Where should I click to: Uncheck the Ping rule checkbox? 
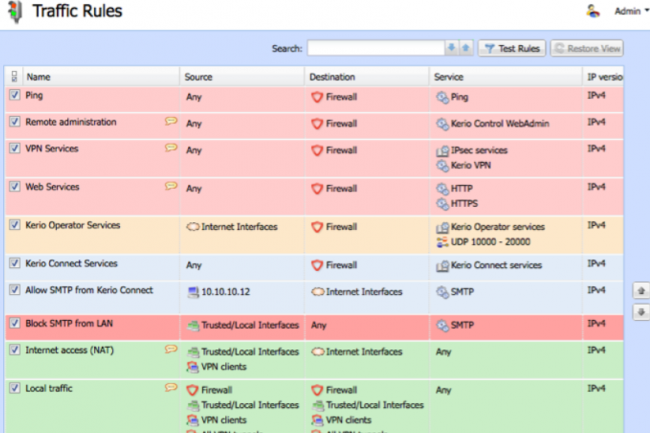click(x=14, y=95)
